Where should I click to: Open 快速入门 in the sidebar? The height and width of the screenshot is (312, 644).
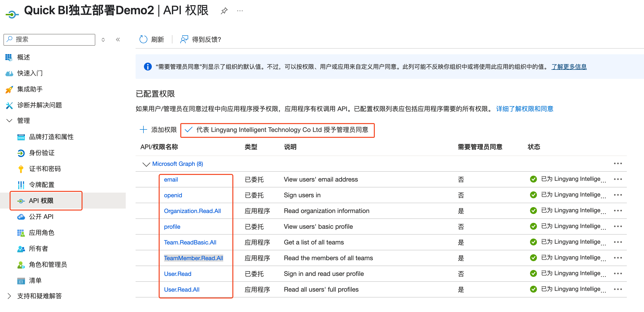30,73
